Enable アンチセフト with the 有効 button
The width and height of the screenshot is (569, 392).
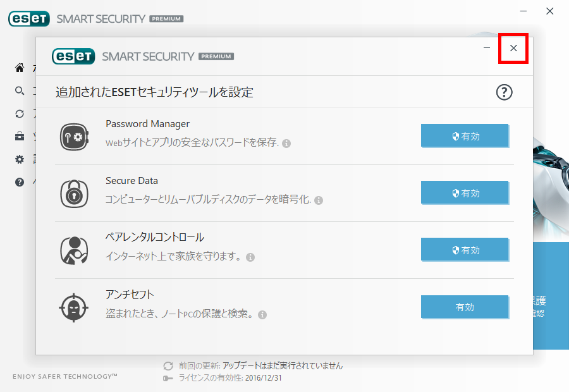click(x=465, y=307)
